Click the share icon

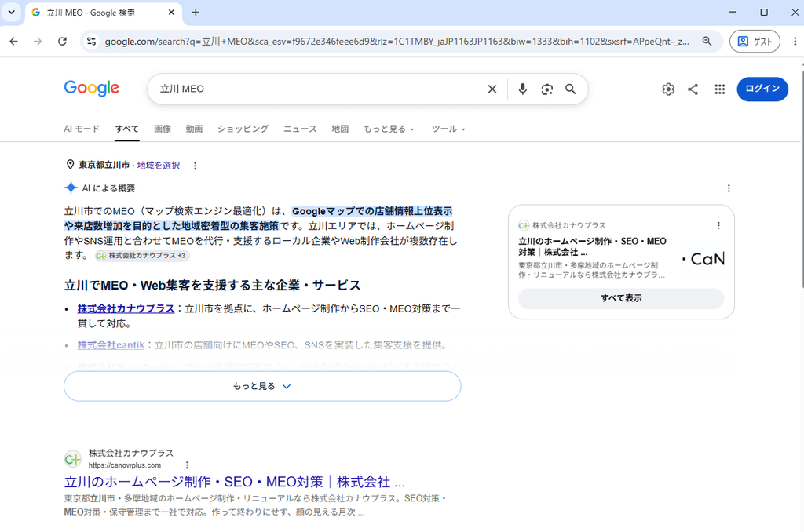[693, 89]
